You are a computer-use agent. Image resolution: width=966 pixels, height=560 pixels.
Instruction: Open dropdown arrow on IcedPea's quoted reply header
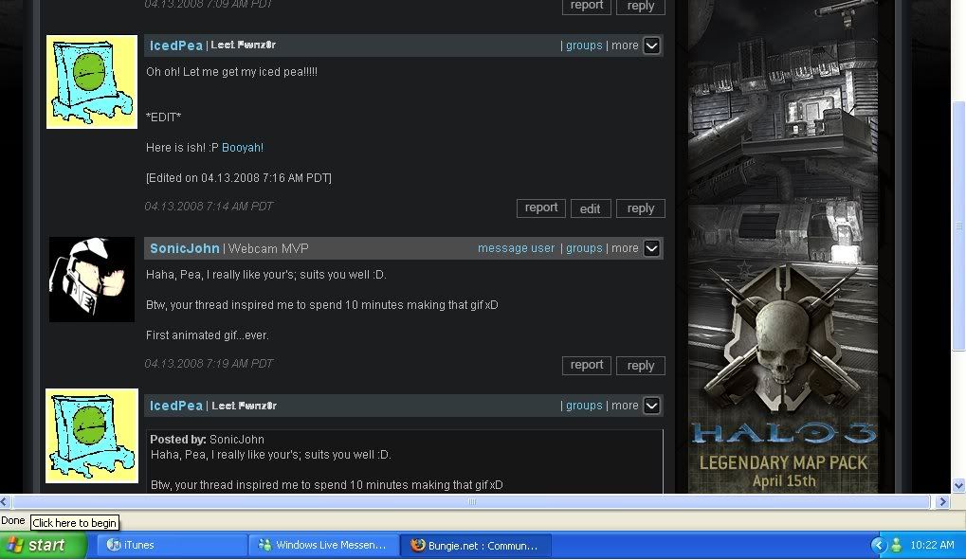click(651, 406)
